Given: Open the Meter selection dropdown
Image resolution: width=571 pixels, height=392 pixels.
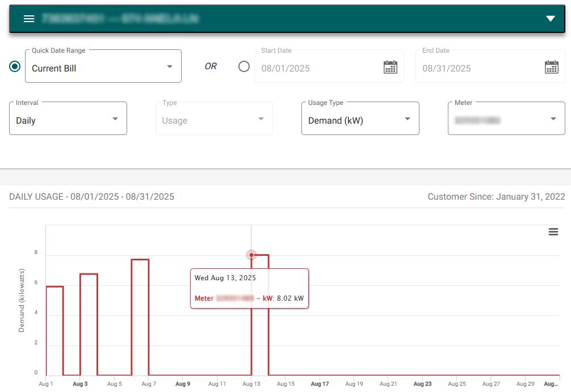Looking at the screenshot, I should click(506, 119).
